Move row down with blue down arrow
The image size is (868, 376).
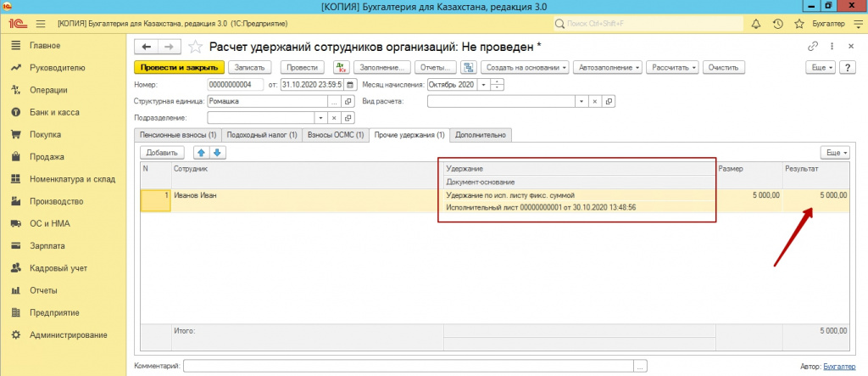[x=217, y=153]
